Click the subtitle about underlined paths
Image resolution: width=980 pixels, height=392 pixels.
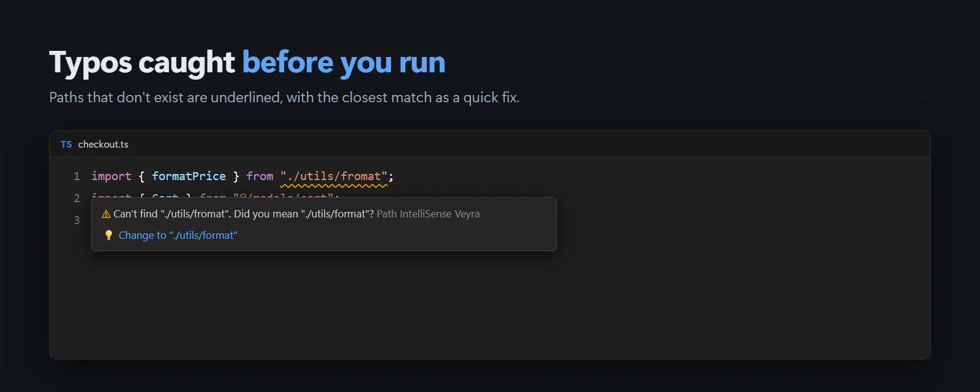(284, 97)
